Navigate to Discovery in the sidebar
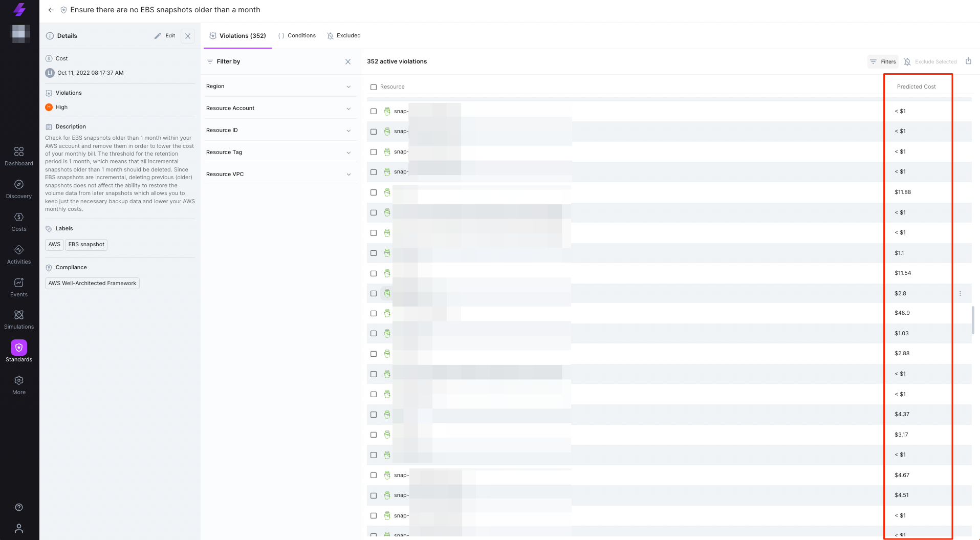 pyautogui.click(x=19, y=188)
